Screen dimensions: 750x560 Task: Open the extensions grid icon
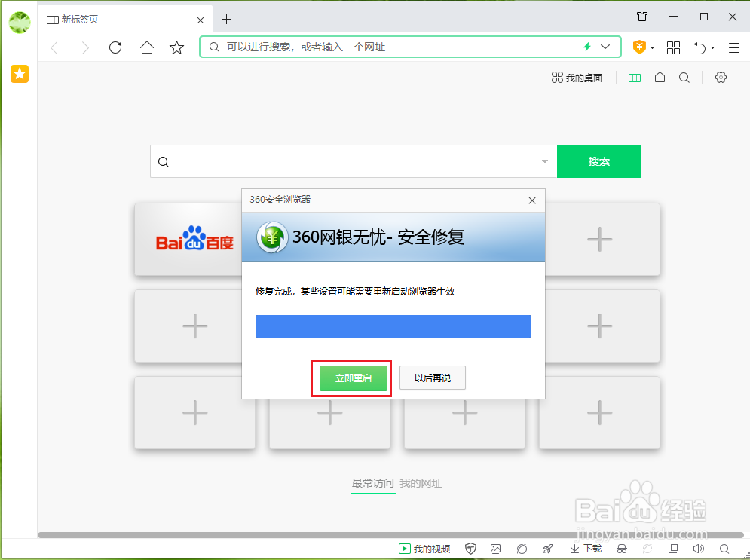(673, 47)
